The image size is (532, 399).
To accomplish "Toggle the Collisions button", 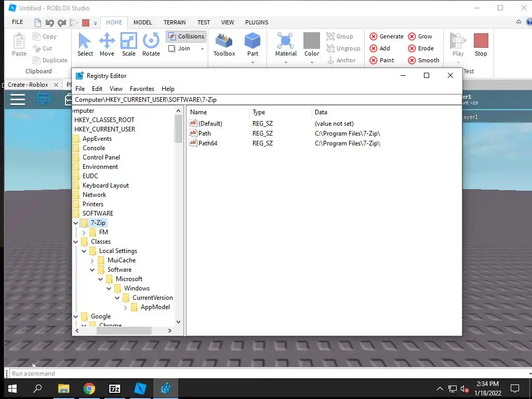I will (185, 36).
